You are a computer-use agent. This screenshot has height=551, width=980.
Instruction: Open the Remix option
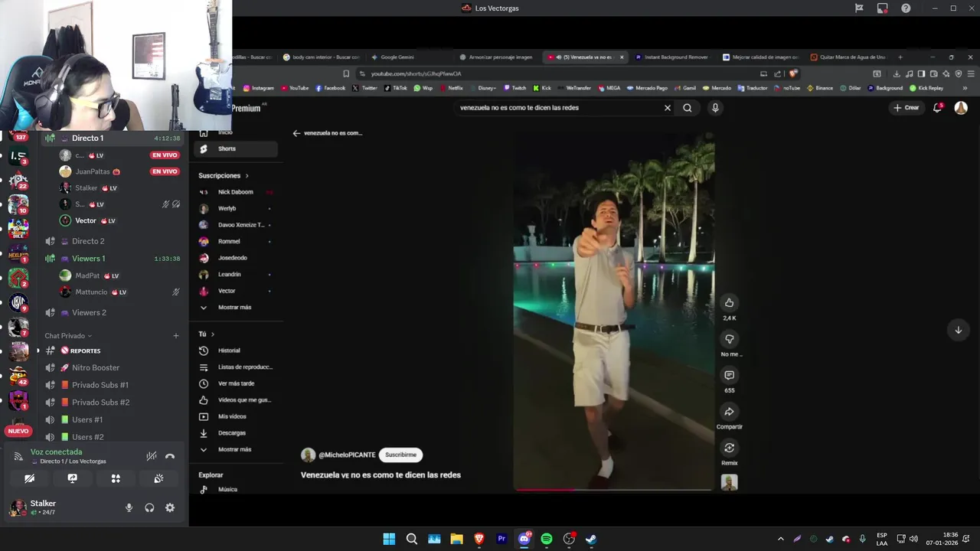pos(729,448)
